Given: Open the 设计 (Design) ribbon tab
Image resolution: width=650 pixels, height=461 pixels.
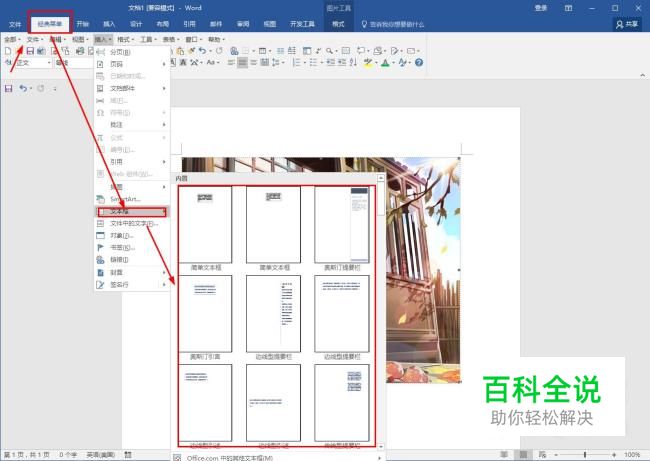Looking at the screenshot, I should [136, 24].
